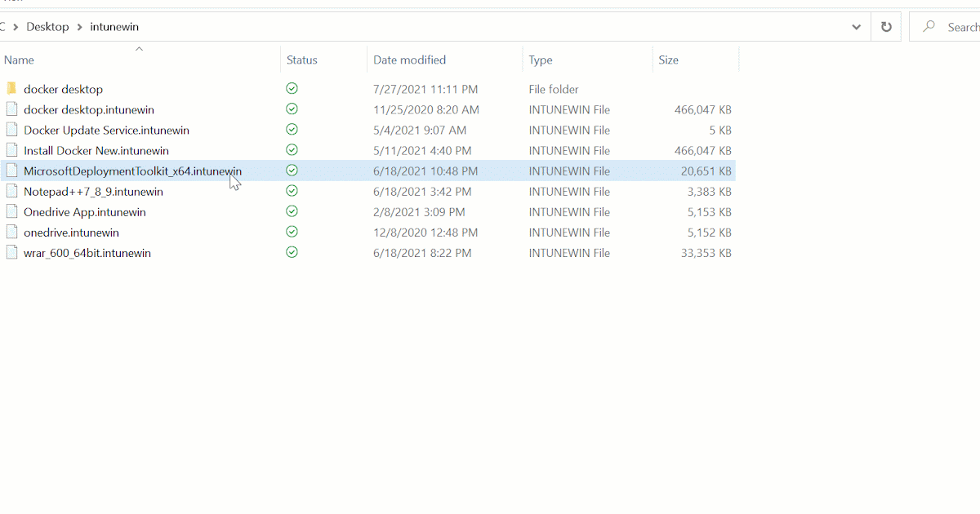Open Desktop from the breadcrumb path
Viewport: 980px width, 514px height.
coord(47,26)
